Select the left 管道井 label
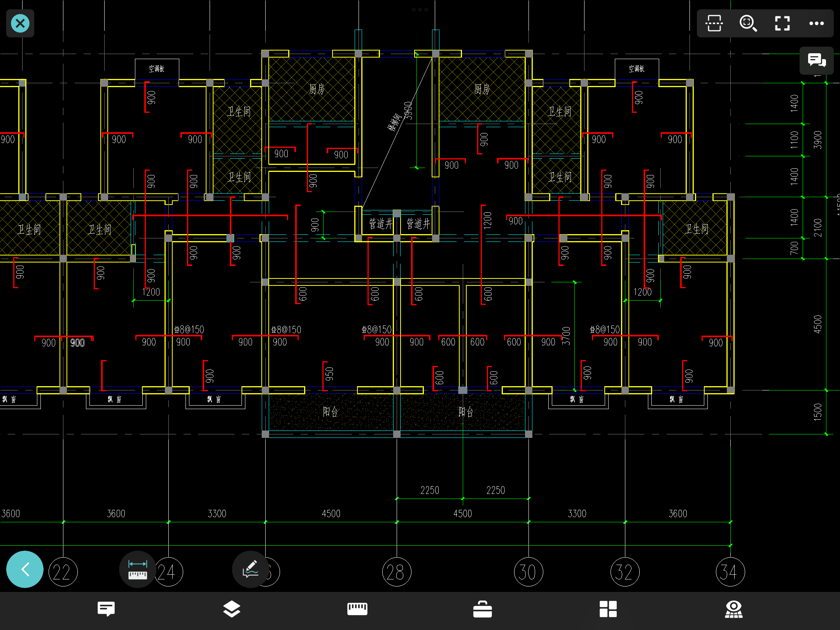Screen dimensions: 840x630 (381, 224)
